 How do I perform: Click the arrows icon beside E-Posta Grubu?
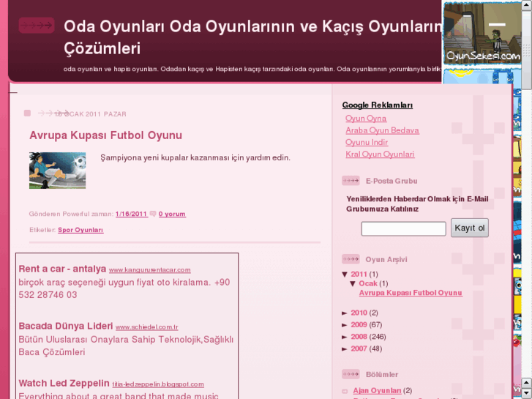tap(351, 181)
